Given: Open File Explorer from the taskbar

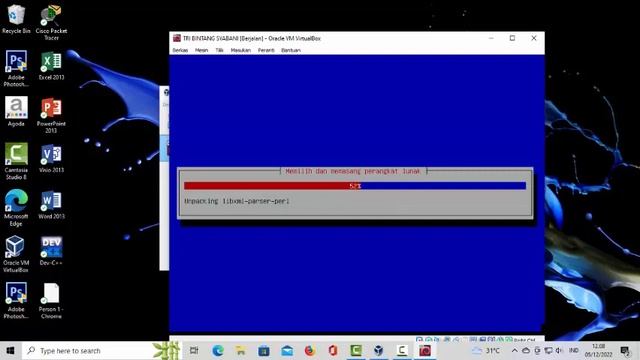Looking at the screenshot, I should tap(240, 351).
